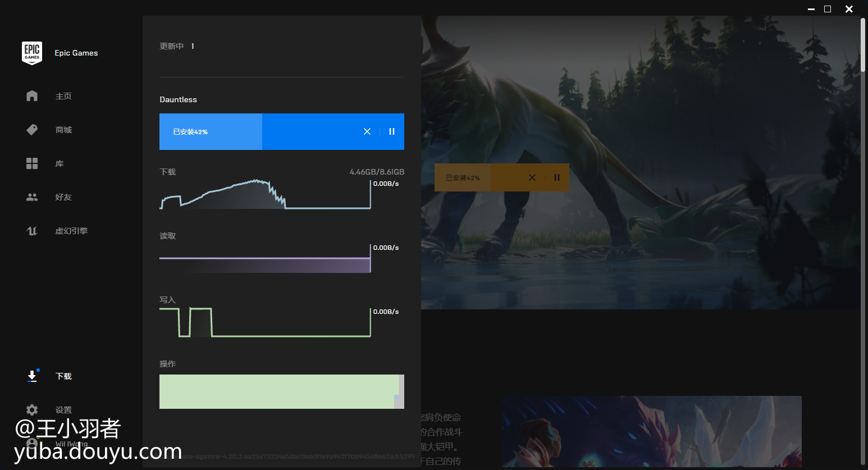Open the 库 library grid icon
Screen dimensions: 868x470
32,163
